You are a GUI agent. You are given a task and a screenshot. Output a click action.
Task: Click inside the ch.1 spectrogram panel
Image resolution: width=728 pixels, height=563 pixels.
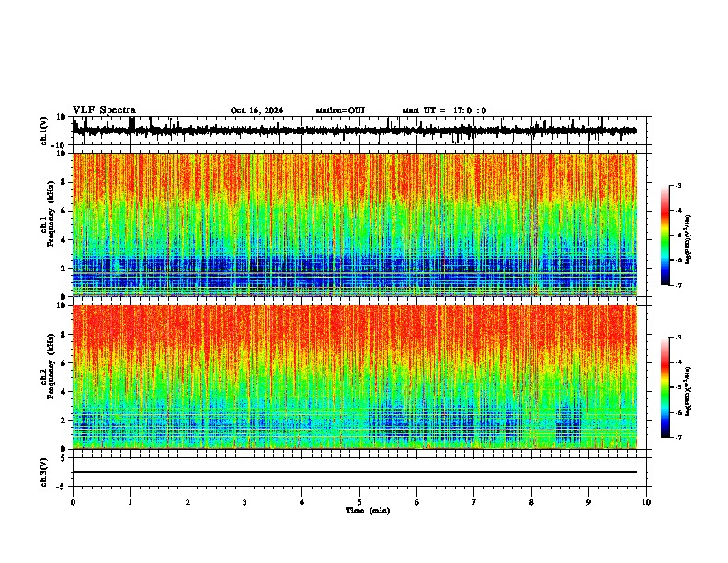(355, 224)
